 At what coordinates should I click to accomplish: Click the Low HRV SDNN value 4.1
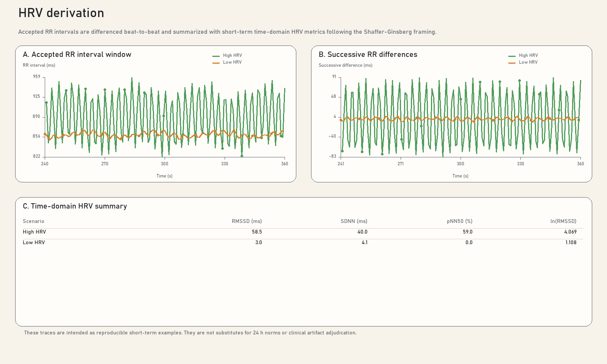(x=364, y=242)
